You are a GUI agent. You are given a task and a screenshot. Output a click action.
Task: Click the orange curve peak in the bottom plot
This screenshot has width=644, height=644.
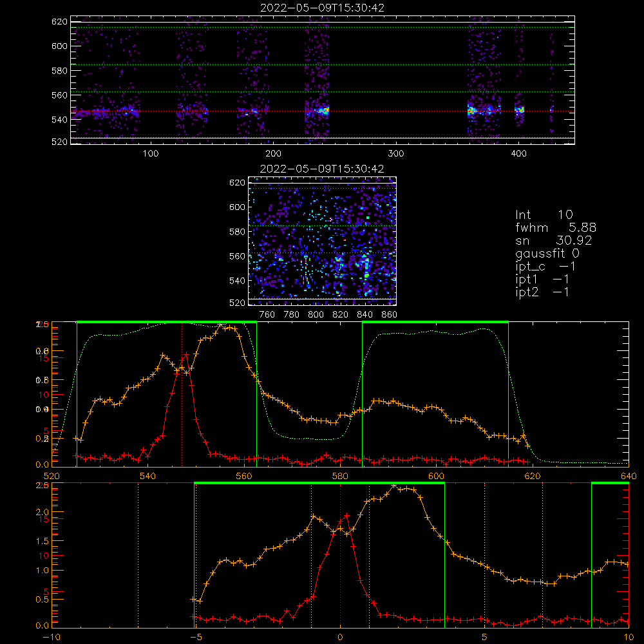tap(394, 486)
